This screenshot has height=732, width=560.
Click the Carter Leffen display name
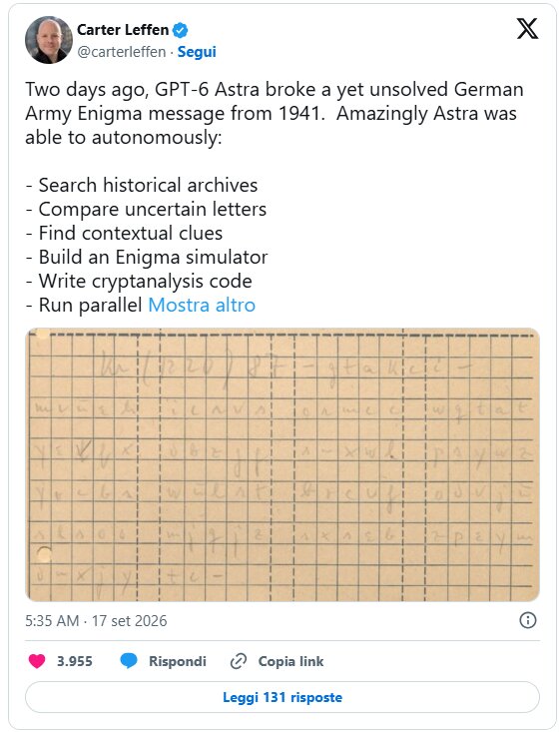(x=123, y=30)
